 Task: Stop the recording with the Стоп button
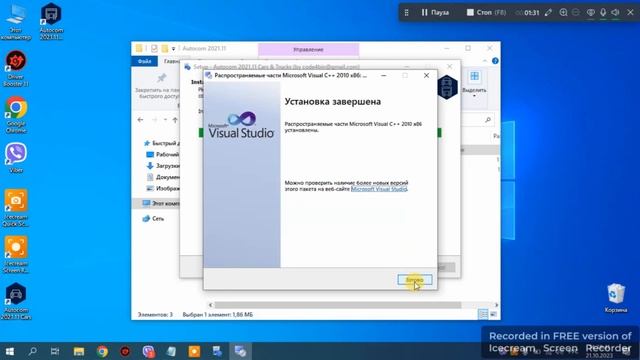[486, 13]
